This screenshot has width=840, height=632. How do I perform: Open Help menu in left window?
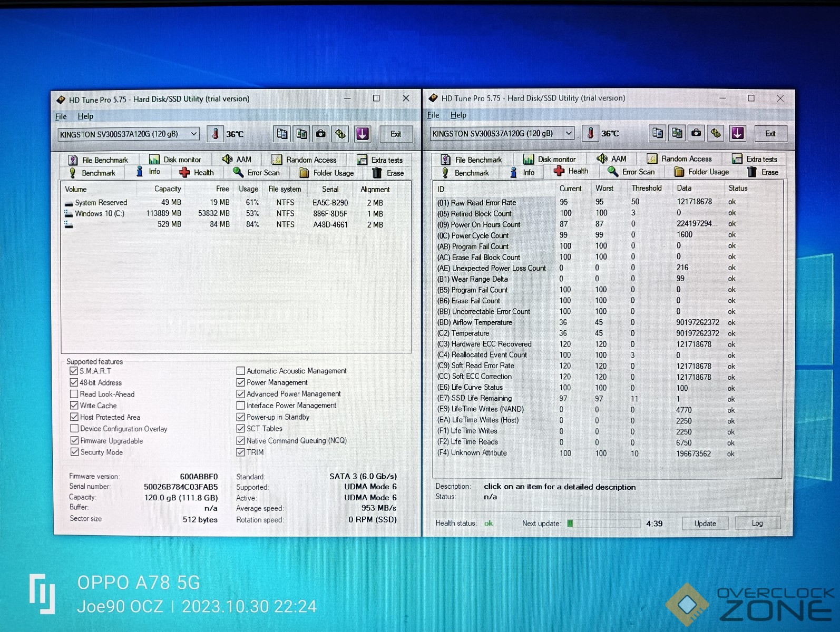85,116
